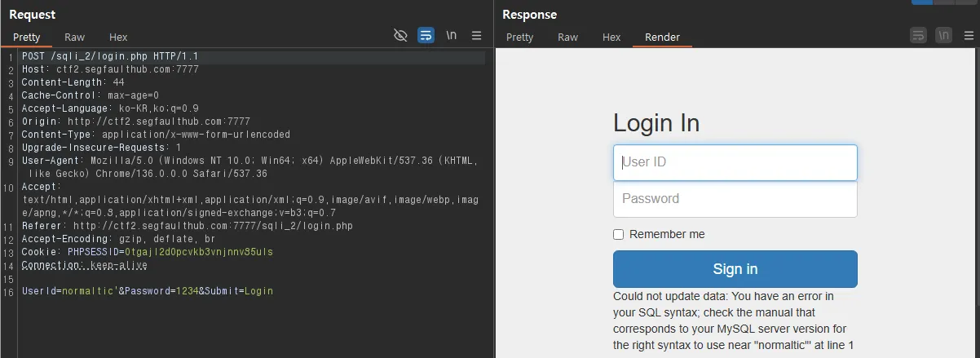Switch the Request view to Hex tab

[x=118, y=37]
